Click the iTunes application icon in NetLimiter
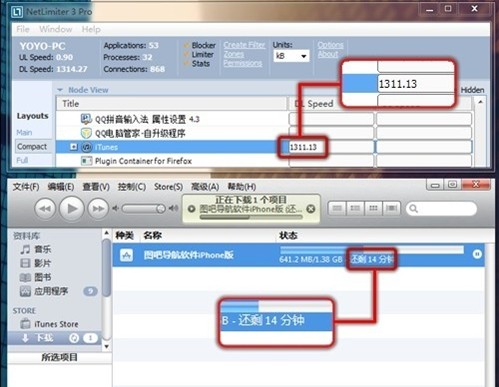 click(87, 147)
